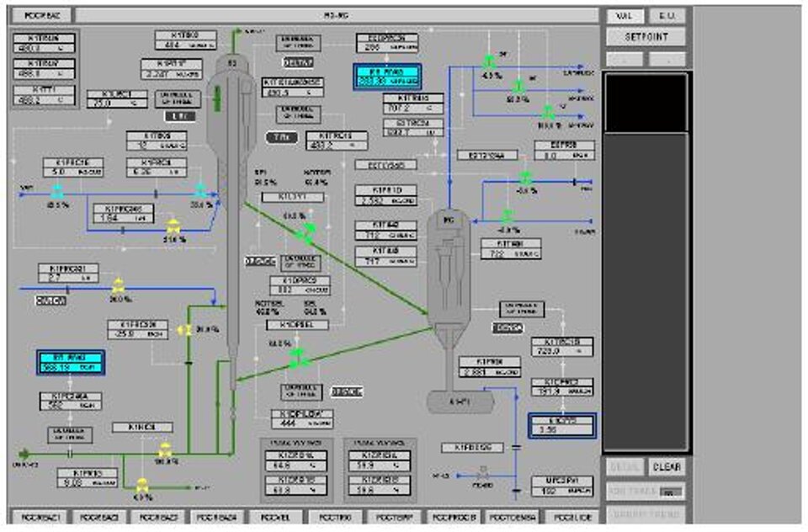The height and width of the screenshot is (532, 808).
Task: Click the yellow valve showing 36.0 %
Action: click(118, 285)
